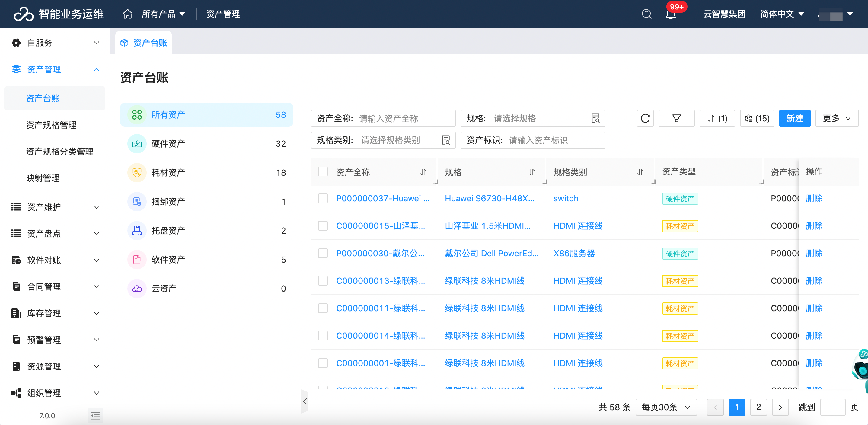Expand the 资产维护 sidebar menu
Image resolution: width=868 pixels, height=425 pixels.
coord(55,207)
